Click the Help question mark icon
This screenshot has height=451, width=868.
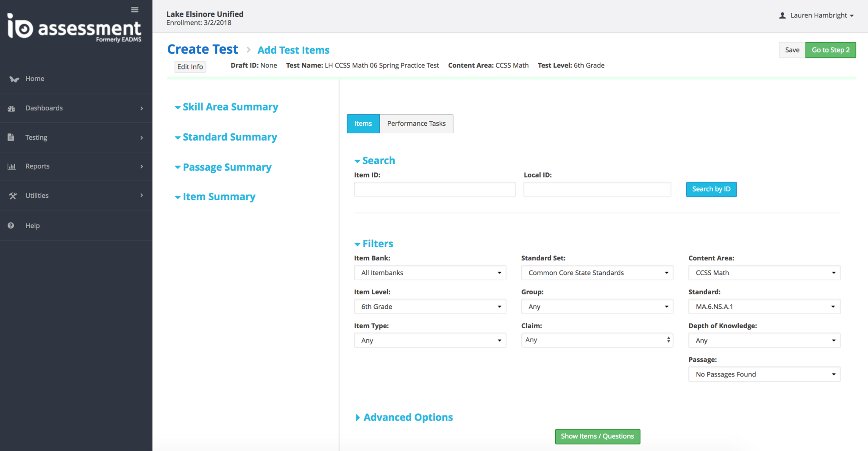[11, 226]
